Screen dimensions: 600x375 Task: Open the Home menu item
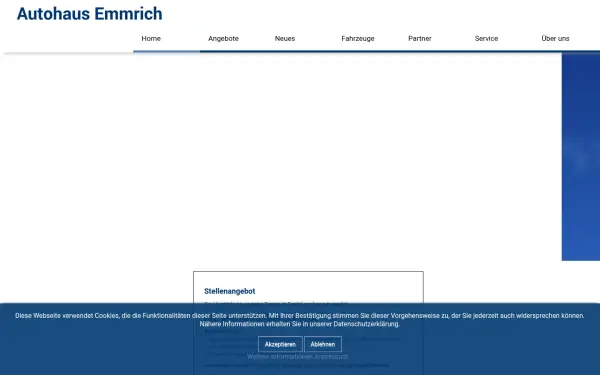pos(151,39)
